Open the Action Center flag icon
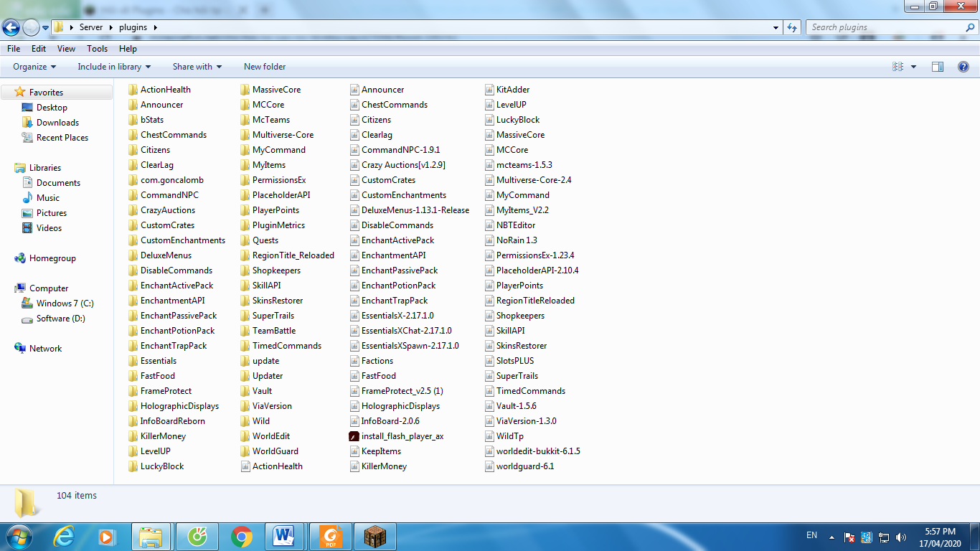This screenshot has height=551, width=980. click(x=849, y=537)
